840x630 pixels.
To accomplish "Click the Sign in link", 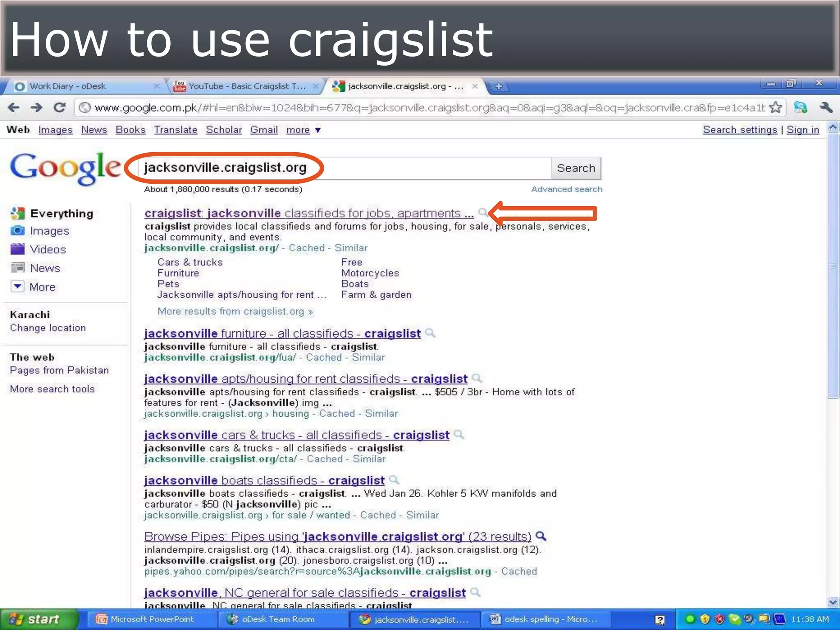I will pyautogui.click(x=803, y=130).
